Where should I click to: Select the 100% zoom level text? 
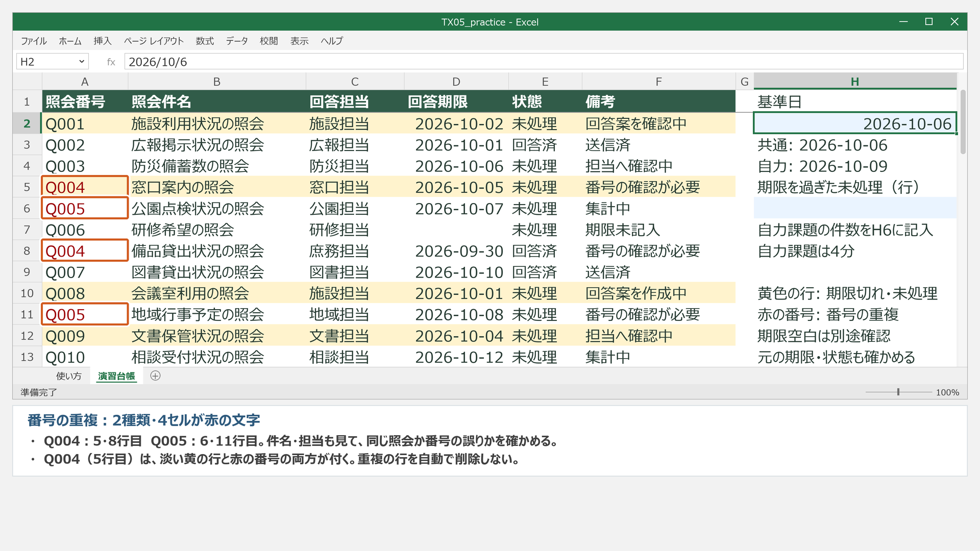(x=947, y=392)
